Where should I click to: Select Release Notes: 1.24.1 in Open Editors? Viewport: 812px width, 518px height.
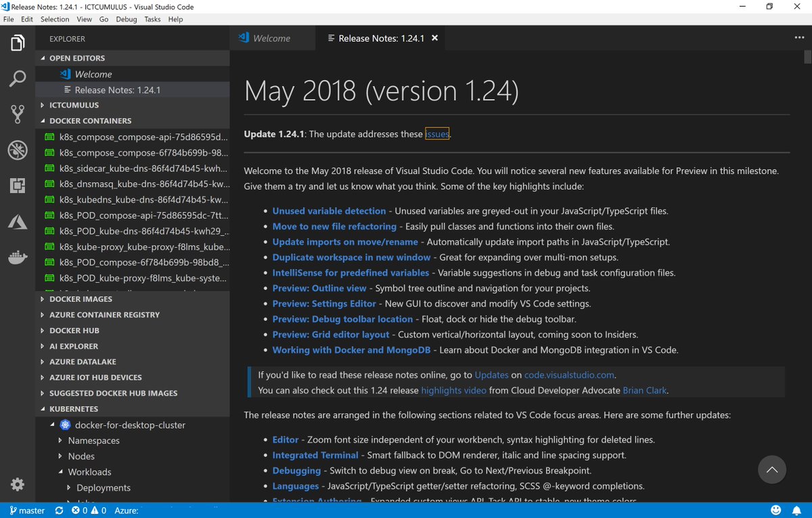tap(133, 89)
